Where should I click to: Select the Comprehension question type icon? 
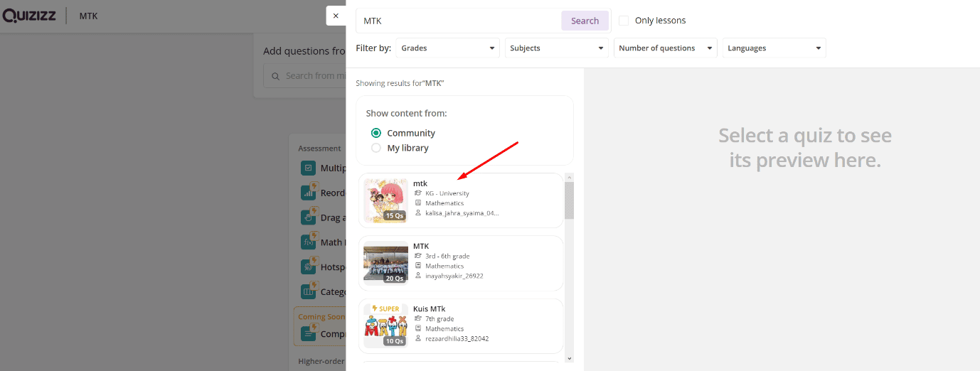(308, 333)
